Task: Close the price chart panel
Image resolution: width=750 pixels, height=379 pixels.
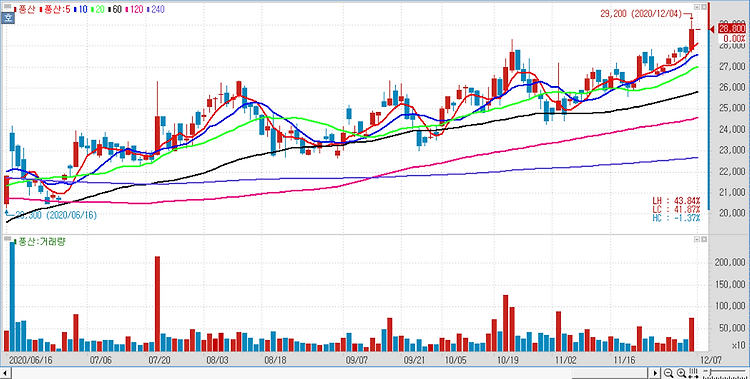Action: point(703,7)
